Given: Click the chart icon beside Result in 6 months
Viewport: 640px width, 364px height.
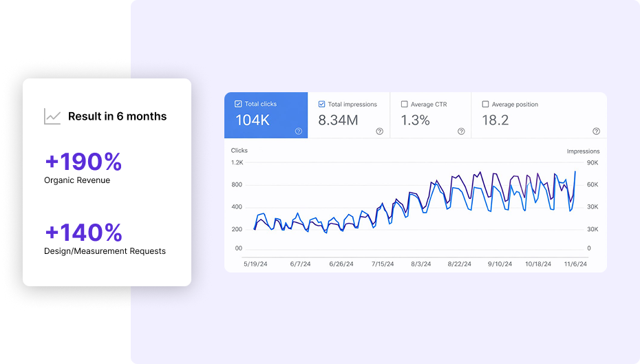Looking at the screenshot, I should [x=52, y=117].
